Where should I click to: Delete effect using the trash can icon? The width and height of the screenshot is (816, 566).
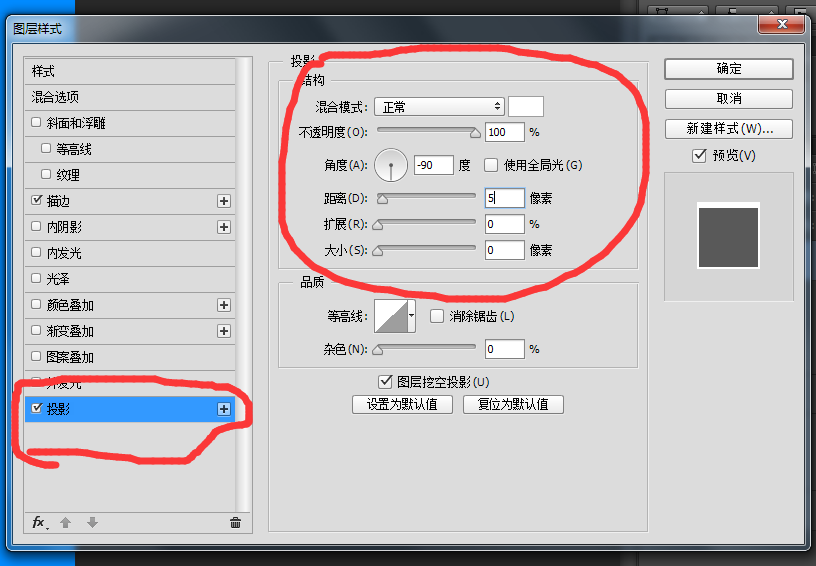[x=235, y=523]
